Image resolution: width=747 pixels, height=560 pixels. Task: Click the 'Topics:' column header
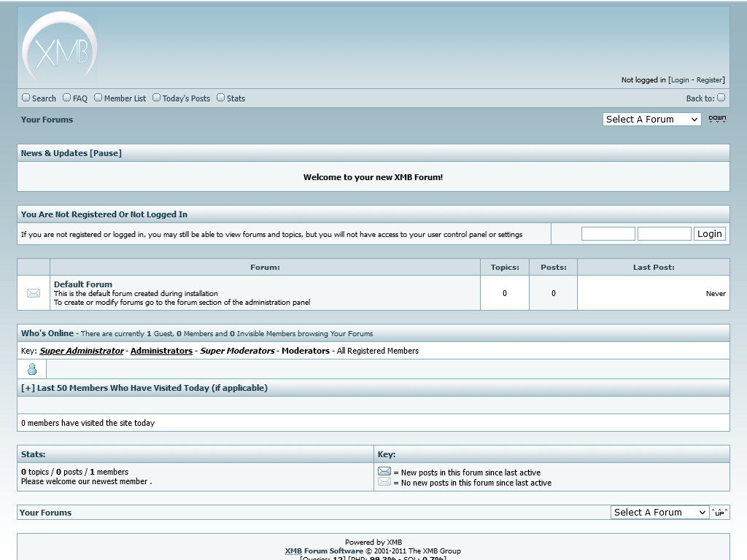[505, 267]
